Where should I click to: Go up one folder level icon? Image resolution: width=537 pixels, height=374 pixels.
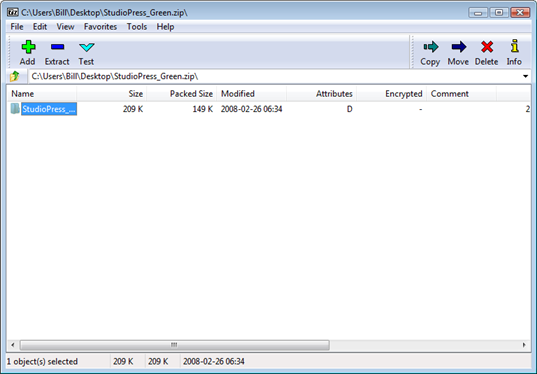(14, 76)
